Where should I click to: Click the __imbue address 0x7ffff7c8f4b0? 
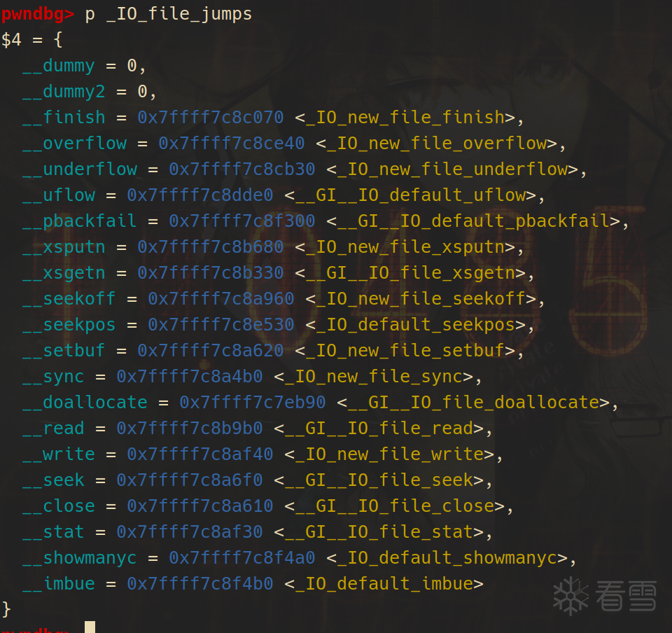[x=200, y=583]
